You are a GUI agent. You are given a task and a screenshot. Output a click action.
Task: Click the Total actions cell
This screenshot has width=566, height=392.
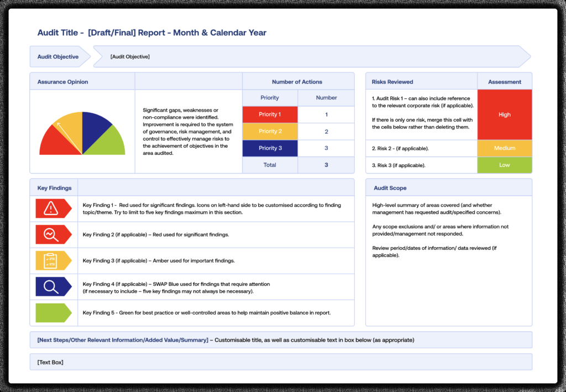(270, 165)
